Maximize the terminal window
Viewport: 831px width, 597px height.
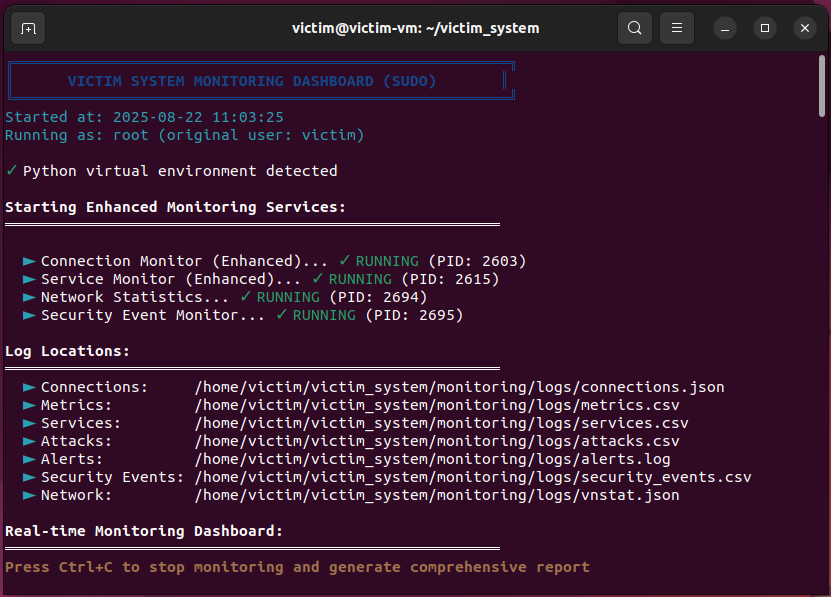click(x=765, y=28)
